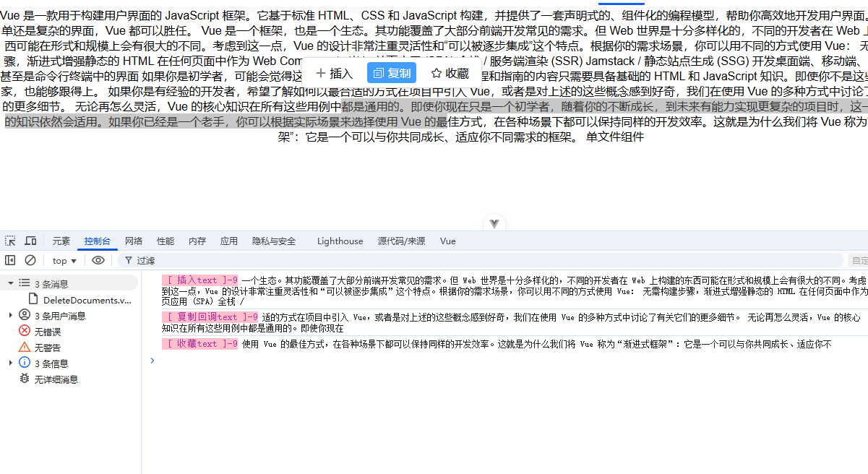Viewport: 868px width, 474px height.
Task: Clear console with the circle-slash icon
Action: (30, 260)
